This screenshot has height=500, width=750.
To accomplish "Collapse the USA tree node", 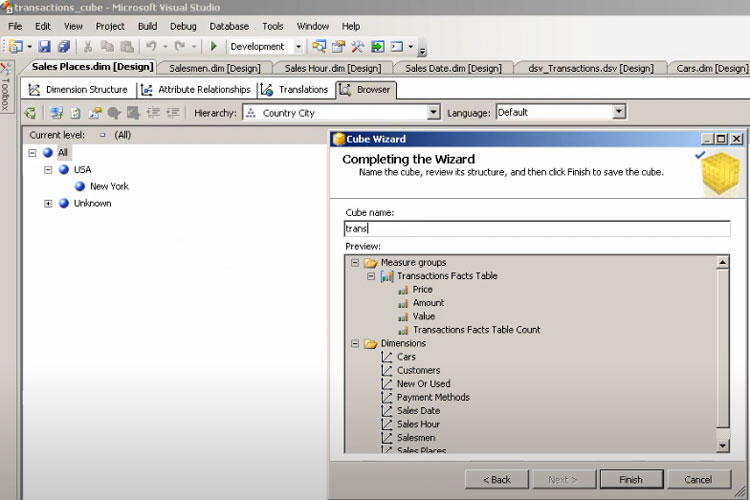I will [x=48, y=170].
